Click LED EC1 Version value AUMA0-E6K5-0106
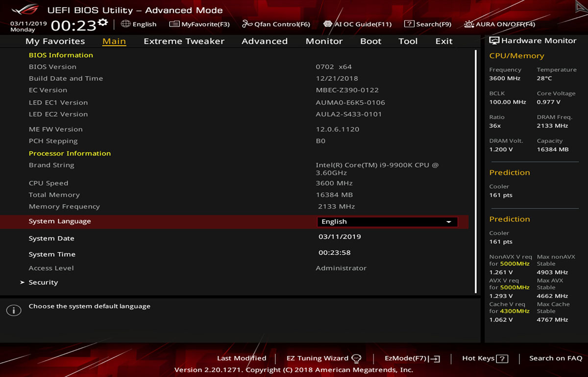 pos(350,102)
